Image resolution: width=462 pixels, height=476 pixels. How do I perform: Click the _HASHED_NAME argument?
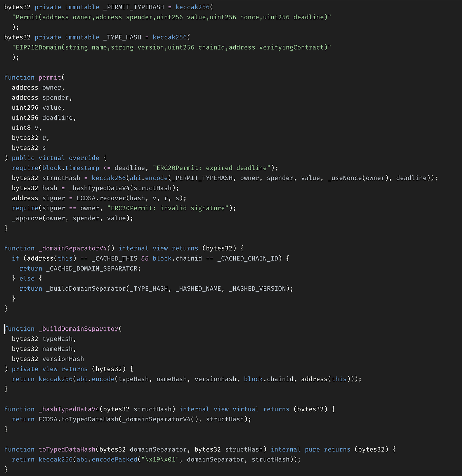(198, 289)
